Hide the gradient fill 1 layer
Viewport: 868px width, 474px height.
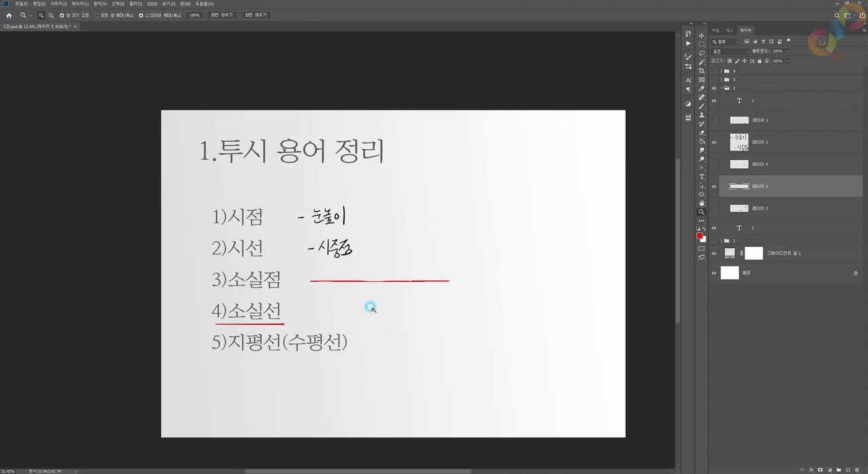[x=713, y=253]
